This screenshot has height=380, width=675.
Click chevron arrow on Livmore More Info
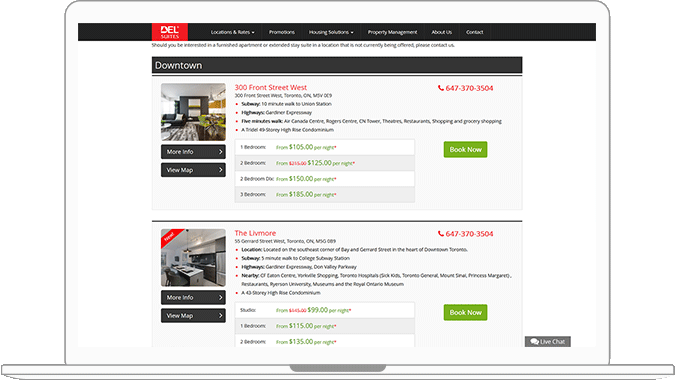220,297
